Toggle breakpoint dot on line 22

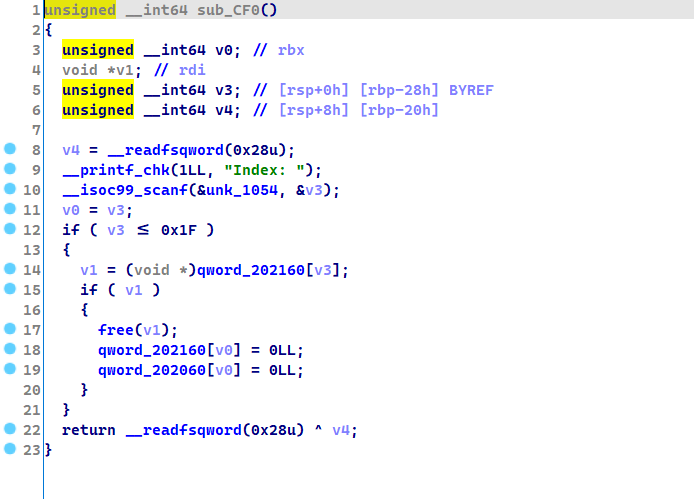tap(10, 429)
